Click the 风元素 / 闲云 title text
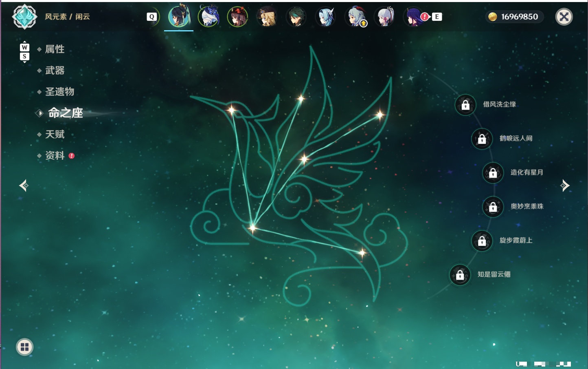588x369 pixels. [67, 17]
